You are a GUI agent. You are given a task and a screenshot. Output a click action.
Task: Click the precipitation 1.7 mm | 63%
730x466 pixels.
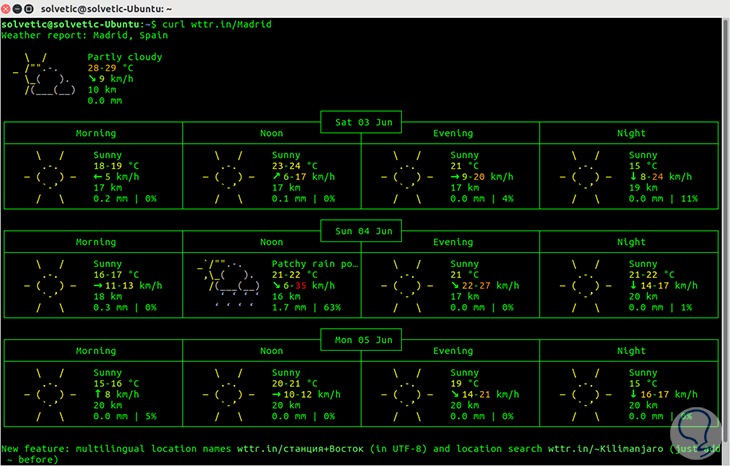click(x=306, y=308)
